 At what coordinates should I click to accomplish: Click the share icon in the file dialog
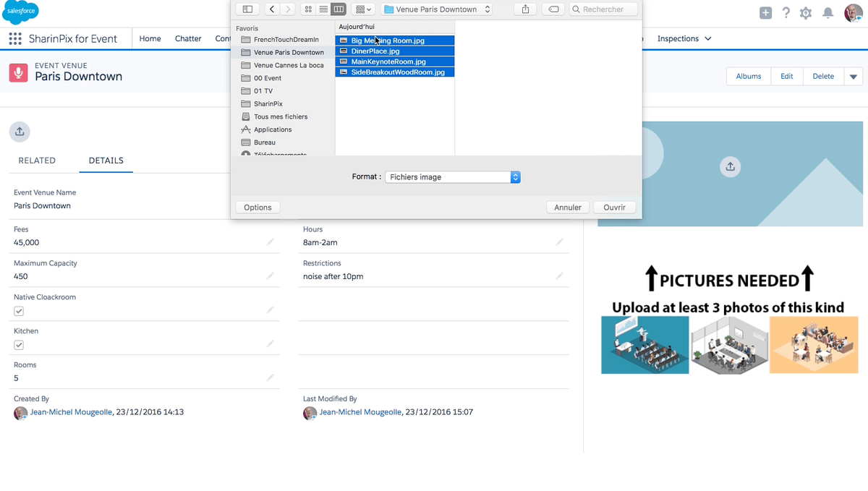(x=525, y=9)
